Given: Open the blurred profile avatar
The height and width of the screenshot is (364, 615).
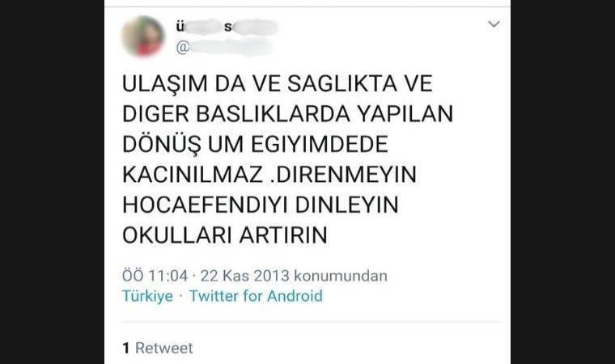Looking at the screenshot, I should (142, 36).
